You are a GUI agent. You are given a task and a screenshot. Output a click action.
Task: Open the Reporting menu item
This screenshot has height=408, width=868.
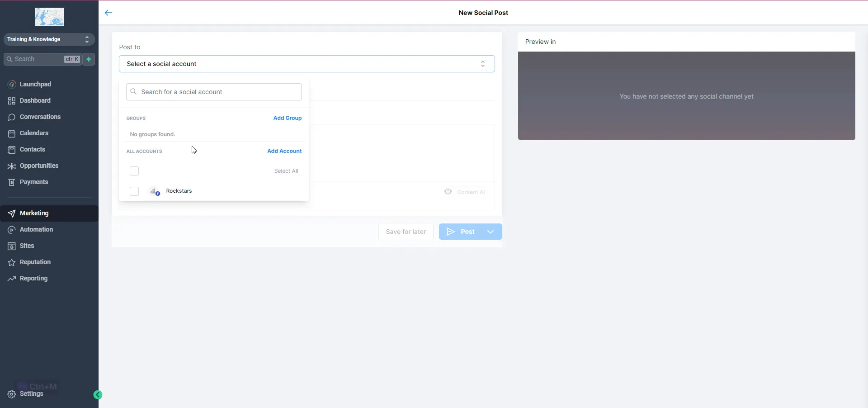pos(33,278)
